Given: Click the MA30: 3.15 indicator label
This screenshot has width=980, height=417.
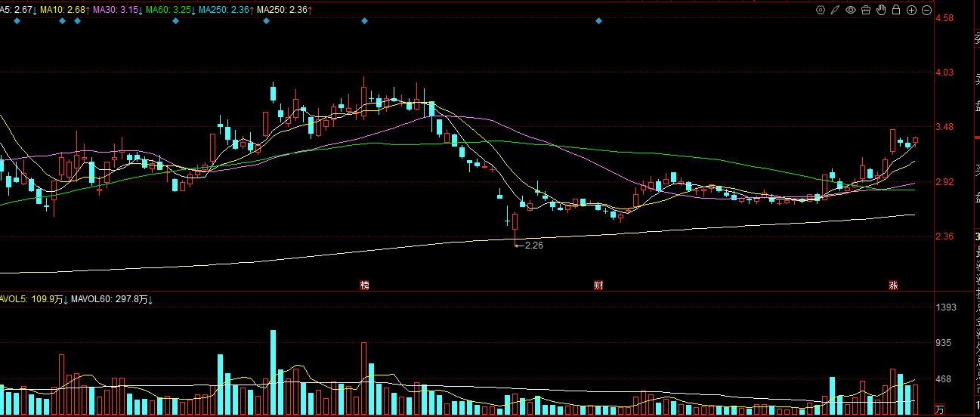Looking at the screenshot, I should click(x=117, y=10).
